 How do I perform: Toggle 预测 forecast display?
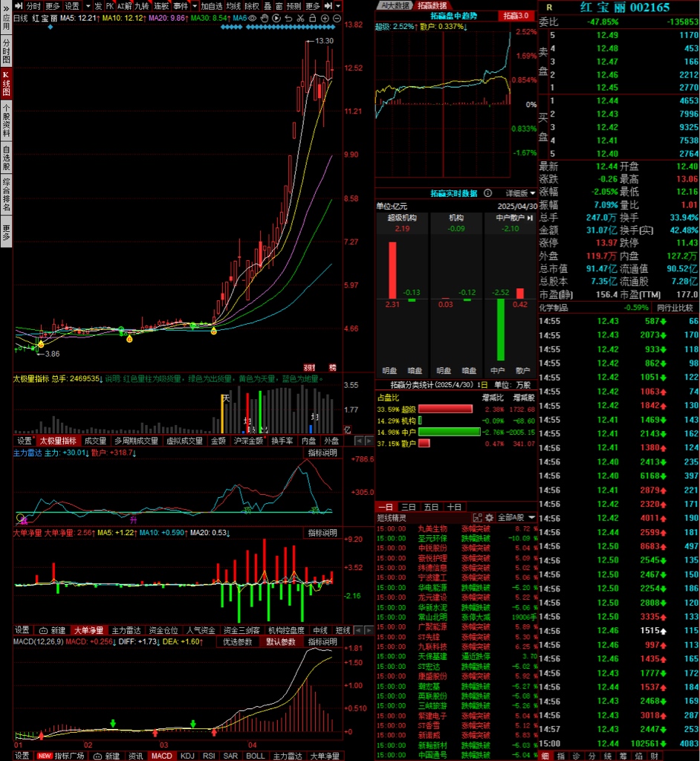click(x=294, y=6)
